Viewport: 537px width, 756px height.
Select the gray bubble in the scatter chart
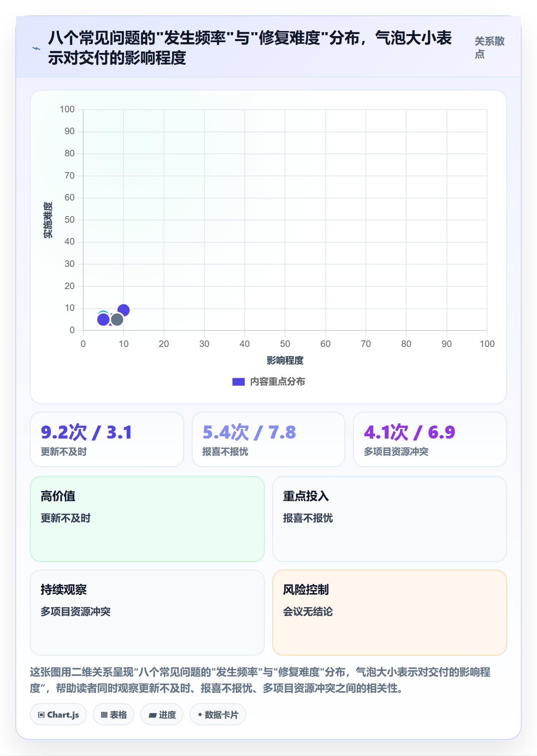click(x=117, y=319)
